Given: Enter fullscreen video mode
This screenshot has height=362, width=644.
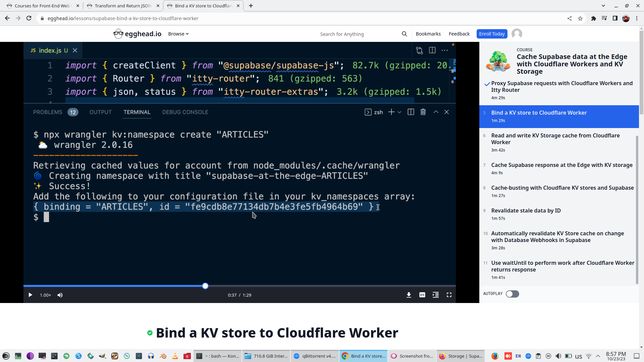Looking at the screenshot, I should click(x=449, y=295).
